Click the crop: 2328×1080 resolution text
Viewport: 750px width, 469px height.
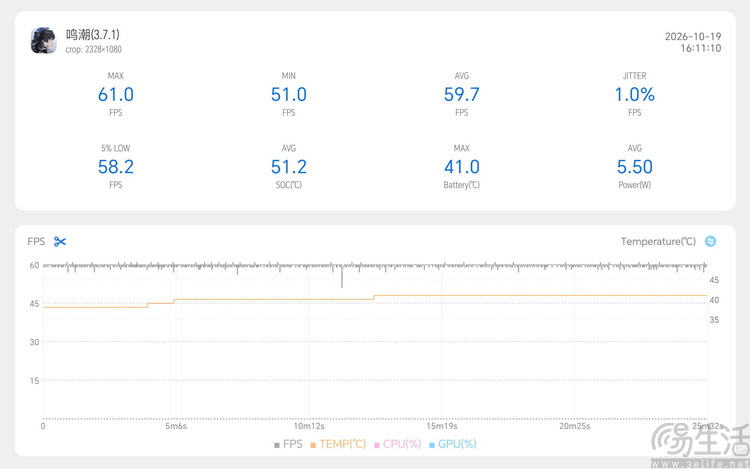(x=93, y=49)
